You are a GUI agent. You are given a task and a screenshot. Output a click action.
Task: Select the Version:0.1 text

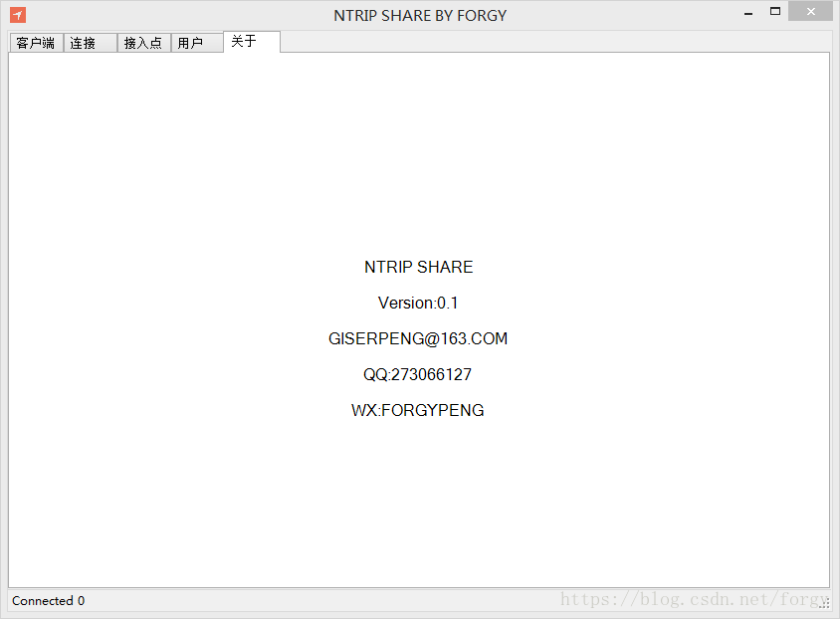(x=418, y=303)
